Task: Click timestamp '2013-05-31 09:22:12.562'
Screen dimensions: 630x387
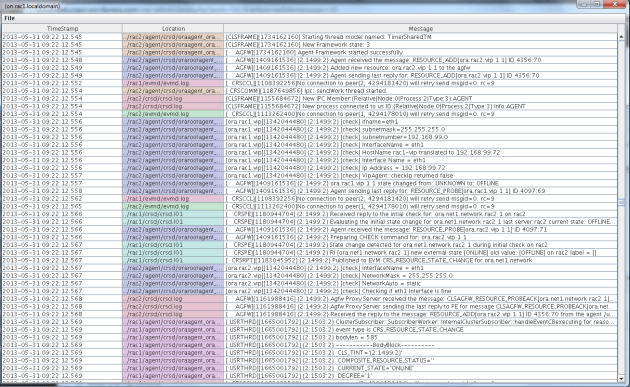Action: coord(62,199)
